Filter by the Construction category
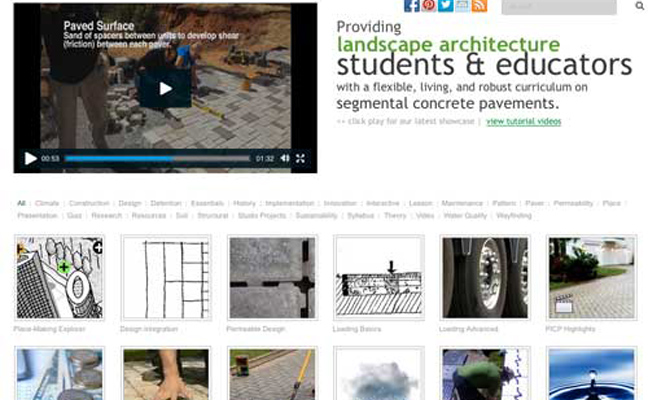This screenshot has height=400, width=648. click(x=89, y=203)
